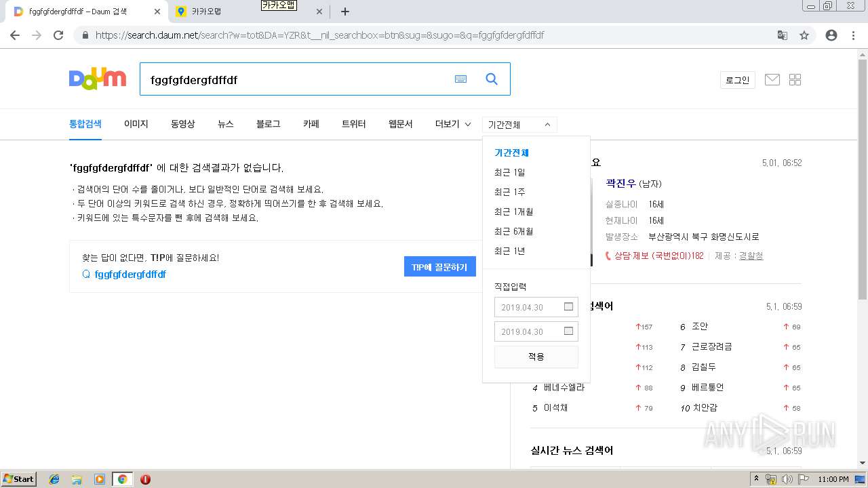Viewport: 868px width, 488px height.
Task: Switch to the 웹문서 tab
Action: 401,124
